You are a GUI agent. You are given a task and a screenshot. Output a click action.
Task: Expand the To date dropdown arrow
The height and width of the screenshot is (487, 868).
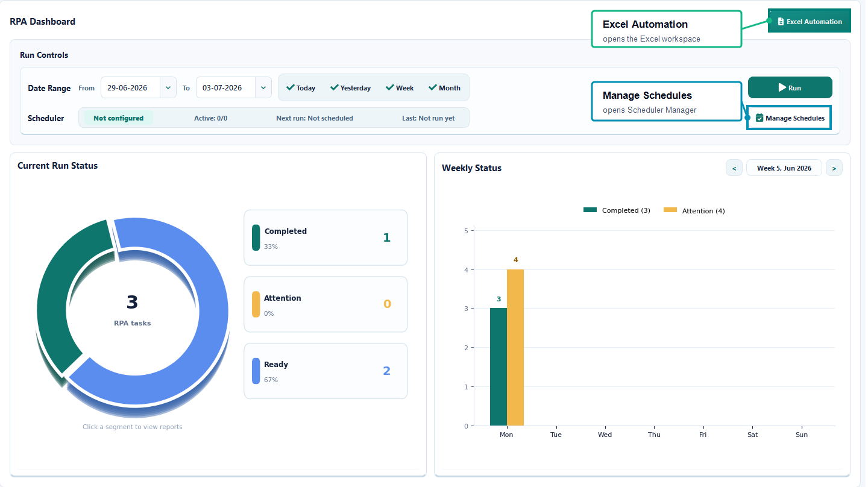(x=263, y=87)
